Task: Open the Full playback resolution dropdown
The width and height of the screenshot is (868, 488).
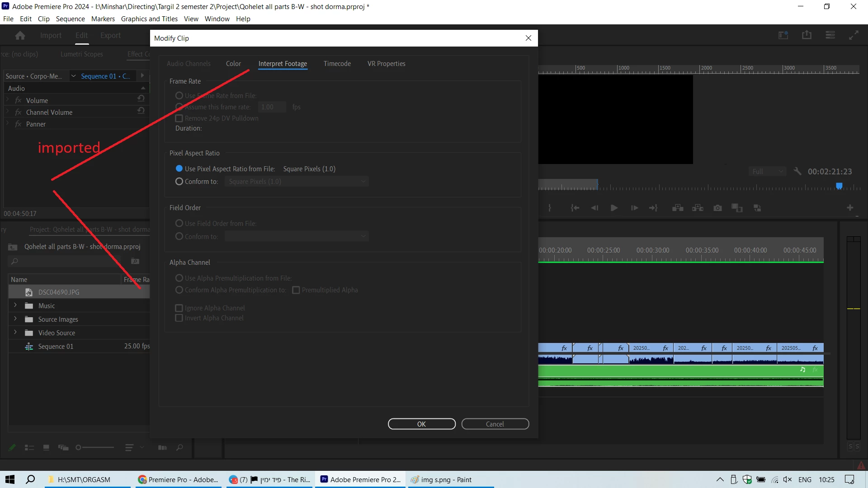Action: pos(767,171)
